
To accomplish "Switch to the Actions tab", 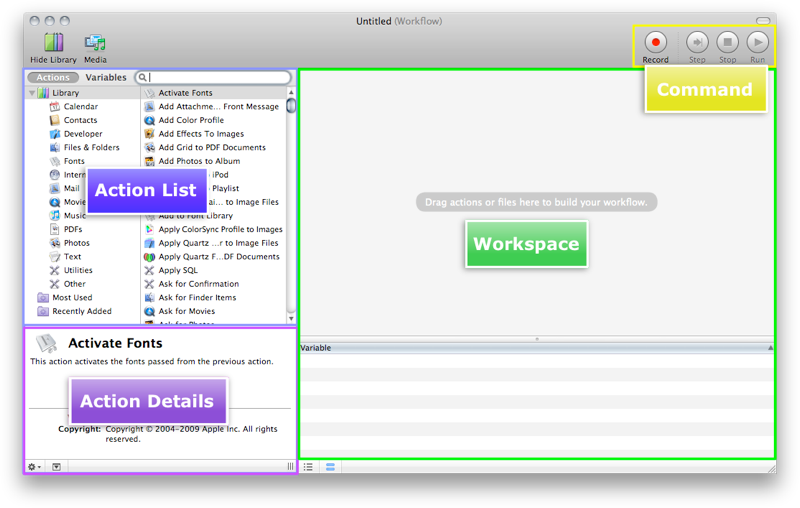I will (53, 78).
